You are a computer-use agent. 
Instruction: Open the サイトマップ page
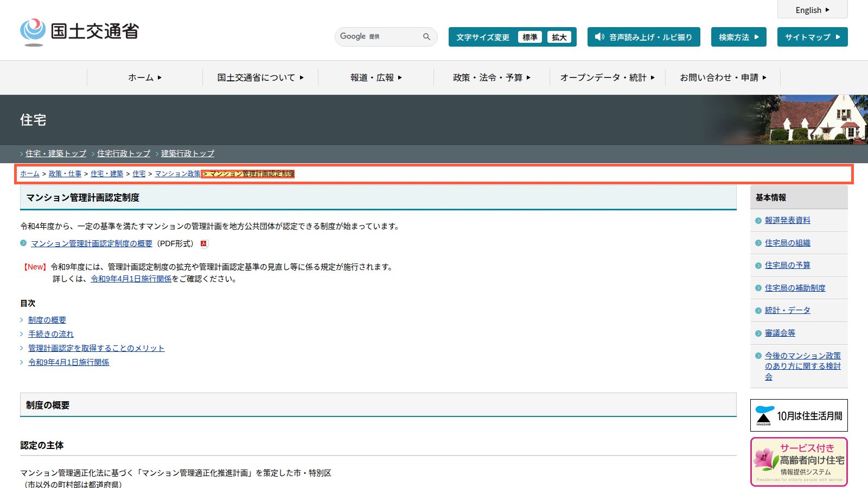click(x=812, y=37)
